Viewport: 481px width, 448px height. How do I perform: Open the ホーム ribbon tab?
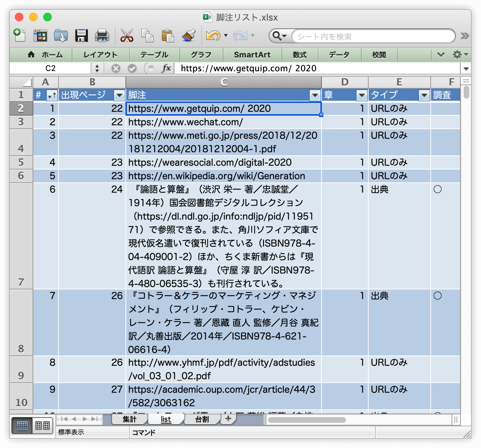pos(45,55)
